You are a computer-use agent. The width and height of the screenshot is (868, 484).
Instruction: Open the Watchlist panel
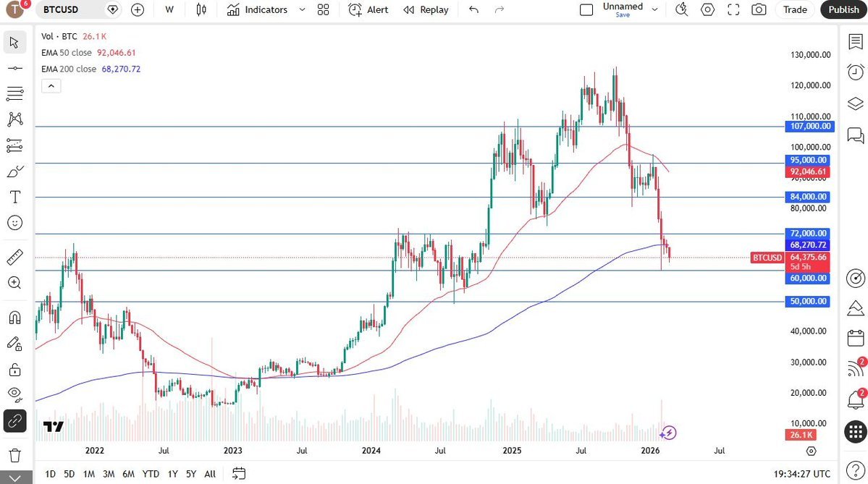click(x=856, y=42)
